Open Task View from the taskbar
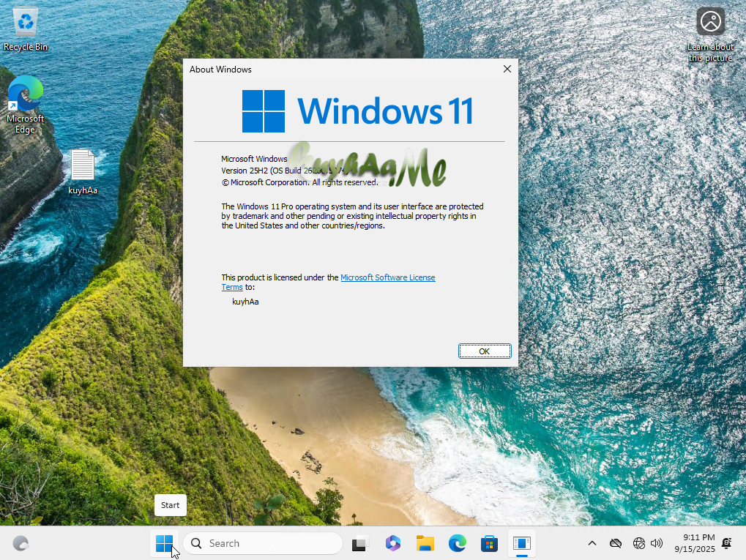Viewport: 746px width, 560px height. 361,543
